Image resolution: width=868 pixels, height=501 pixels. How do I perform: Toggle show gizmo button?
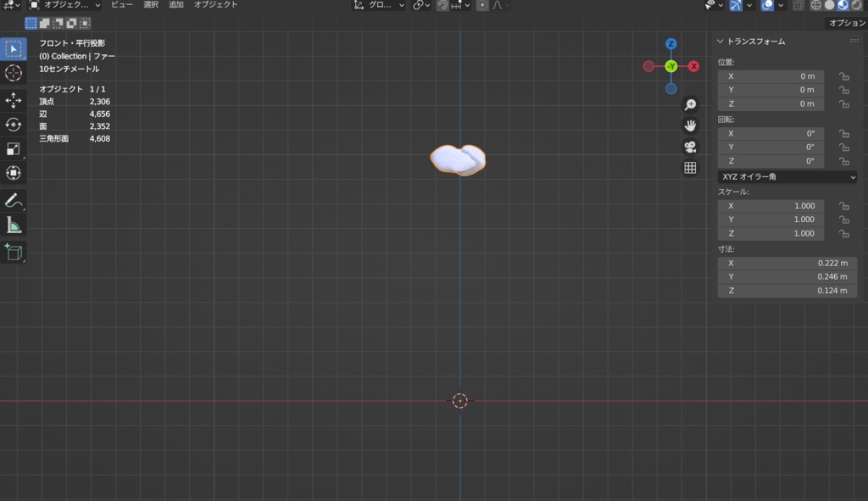click(736, 5)
